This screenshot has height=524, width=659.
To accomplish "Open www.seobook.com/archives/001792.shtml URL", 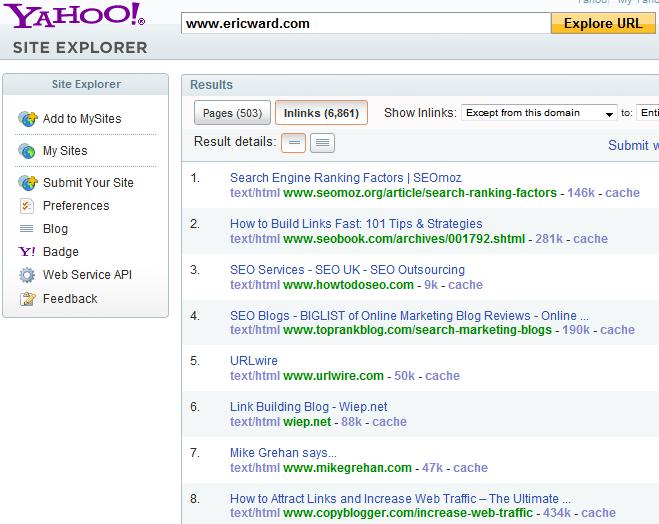I will [x=404, y=239].
